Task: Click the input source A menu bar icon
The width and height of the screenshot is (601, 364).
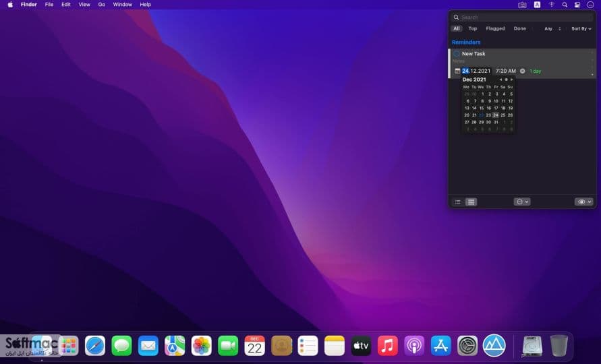Action: 538,5
